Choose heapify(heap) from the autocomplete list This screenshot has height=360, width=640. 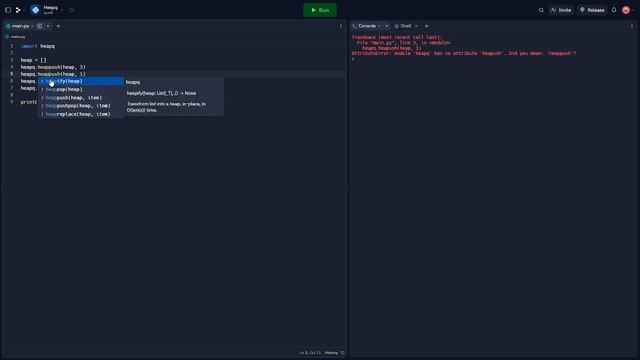click(x=81, y=81)
